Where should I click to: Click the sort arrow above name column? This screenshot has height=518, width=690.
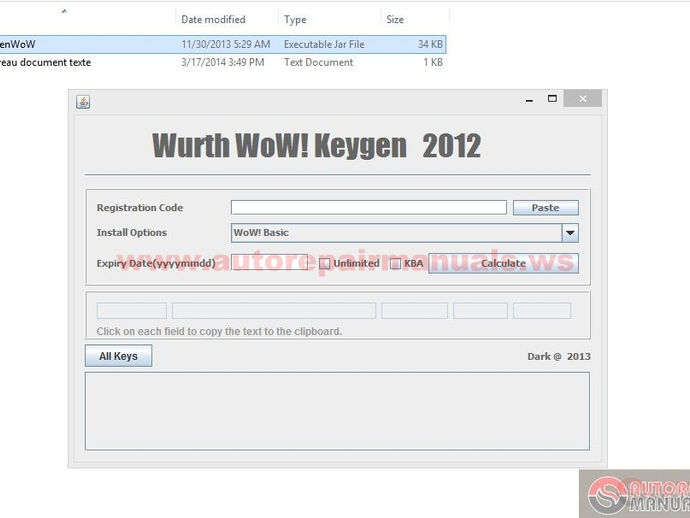64,11
